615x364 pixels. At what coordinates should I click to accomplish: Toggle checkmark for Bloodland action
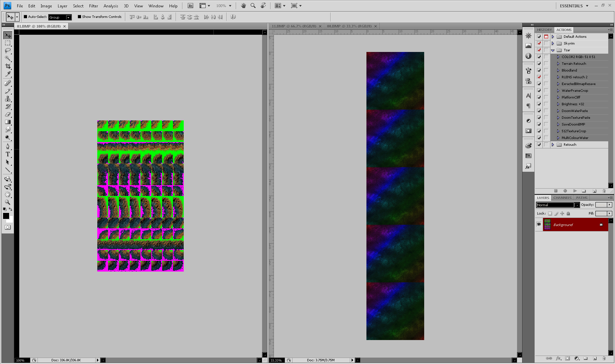[539, 70]
